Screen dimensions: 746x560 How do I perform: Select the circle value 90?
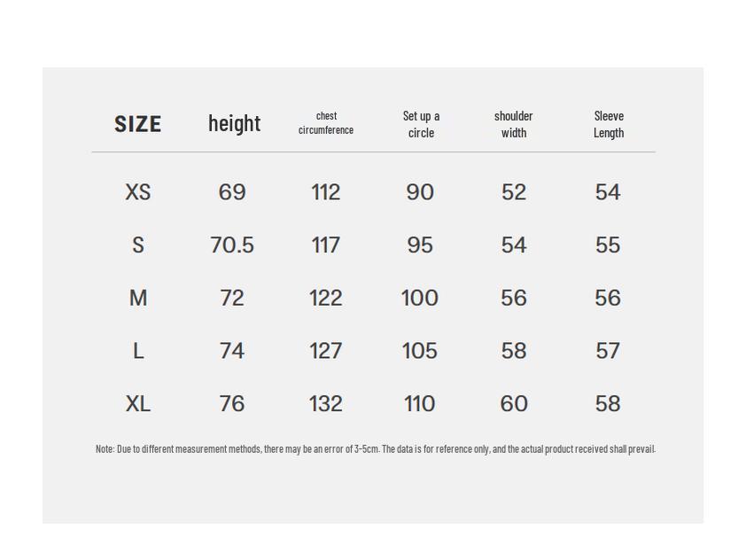pyautogui.click(x=420, y=192)
